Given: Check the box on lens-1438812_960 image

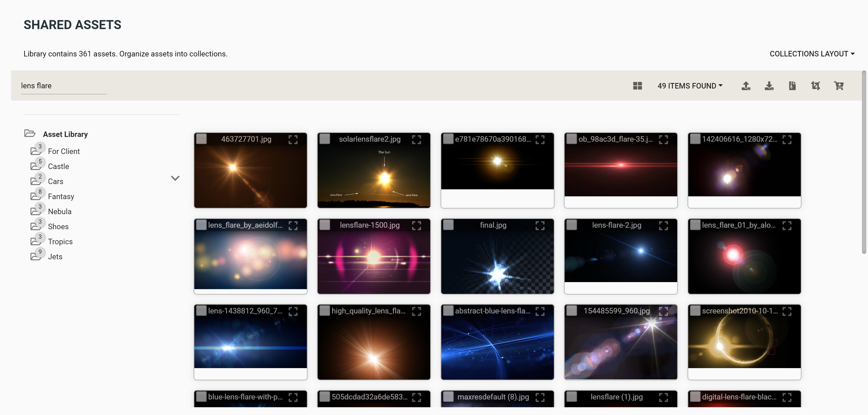Looking at the screenshot, I should click(201, 310).
